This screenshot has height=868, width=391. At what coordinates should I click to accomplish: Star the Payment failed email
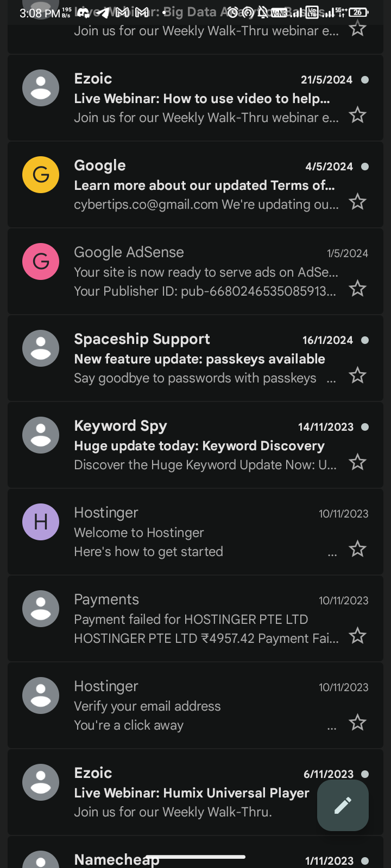(x=357, y=636)
